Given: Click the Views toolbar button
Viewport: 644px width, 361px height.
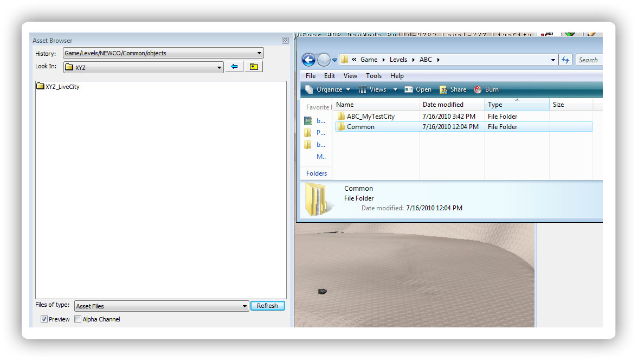Looking at the screenshot, I should pos(372,89).
